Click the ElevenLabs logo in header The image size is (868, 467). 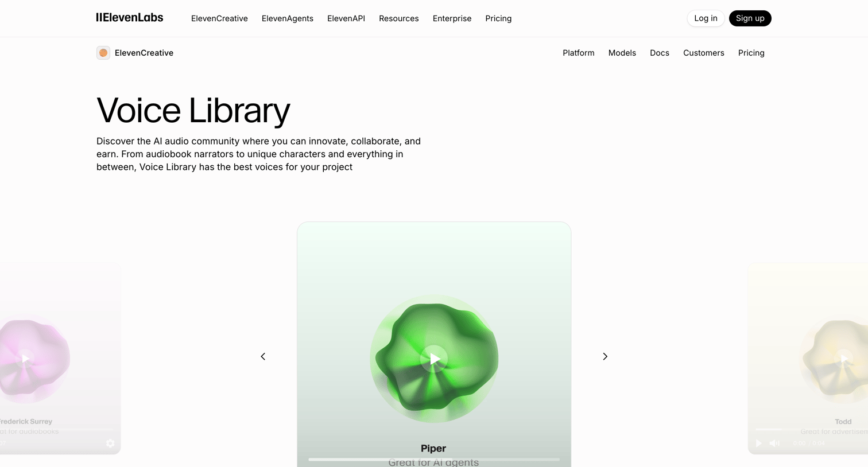[130, 18]
